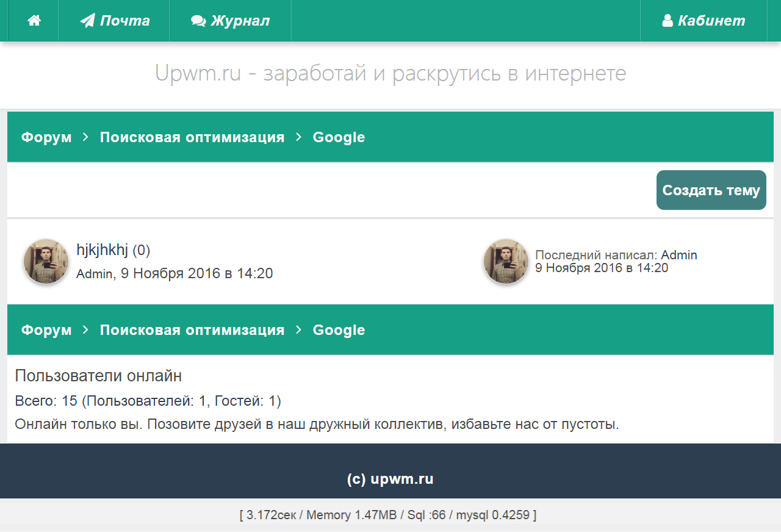Click the last post date under Последний написал
This screenshot has height=532, width=781.
click(602, 268)
